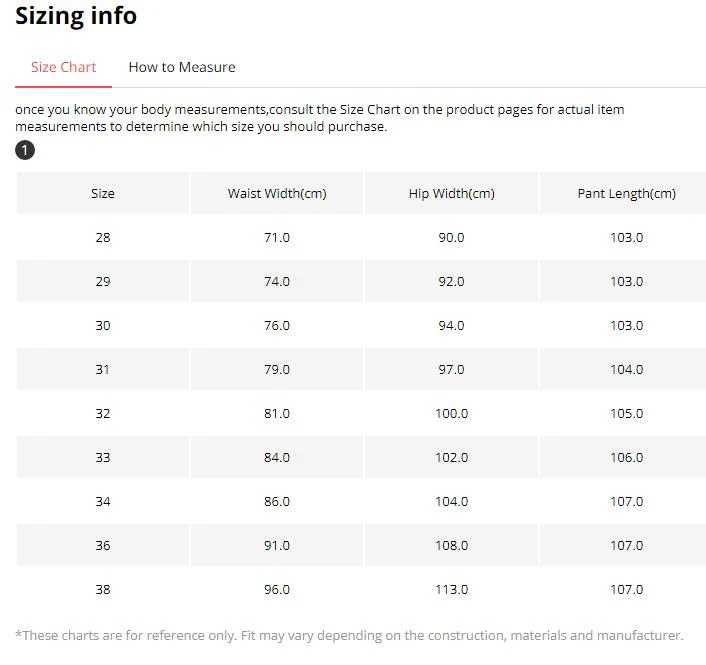Click the size 34 cell
Viewport: 706px width, 665px height.
click(103, 502)
